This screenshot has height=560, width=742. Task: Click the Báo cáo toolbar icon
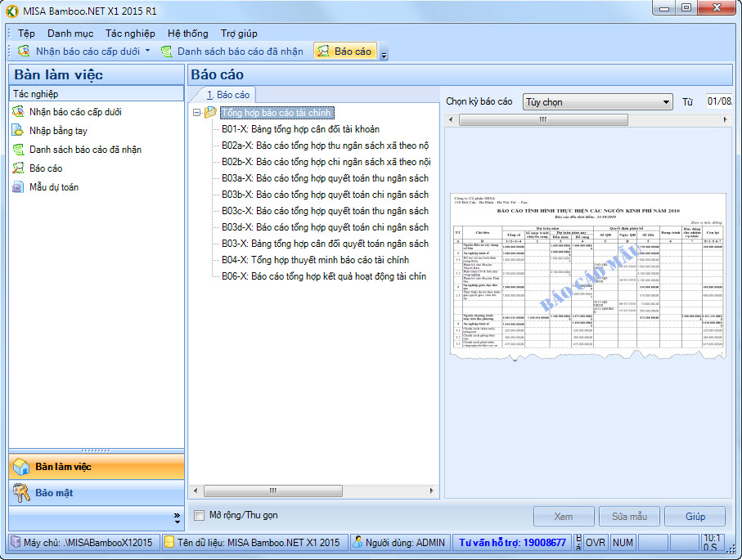point(323,51)
